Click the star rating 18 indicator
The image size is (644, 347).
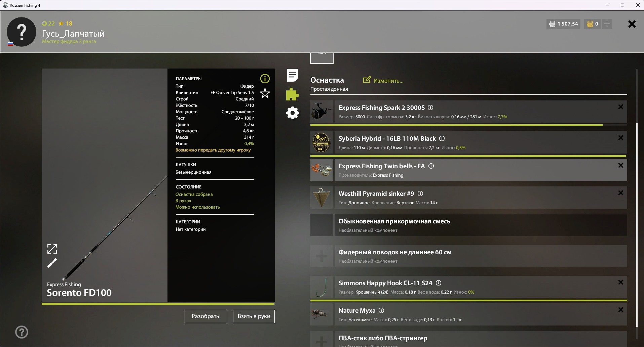(66, 24)
